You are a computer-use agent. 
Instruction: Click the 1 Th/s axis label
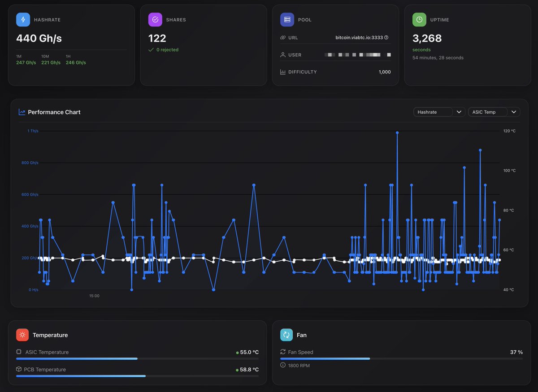pyautogui.click(x=33, y=131)
